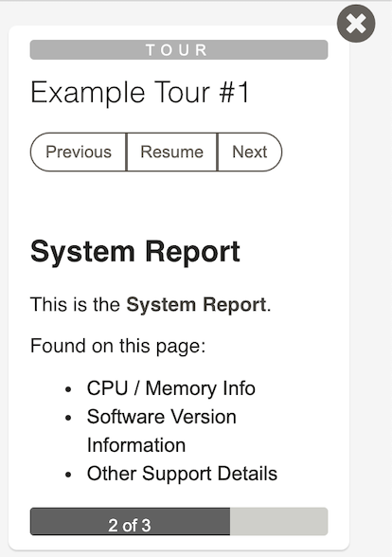Select the Other Support Details list item
392x557 pixels.
point(182,474)
